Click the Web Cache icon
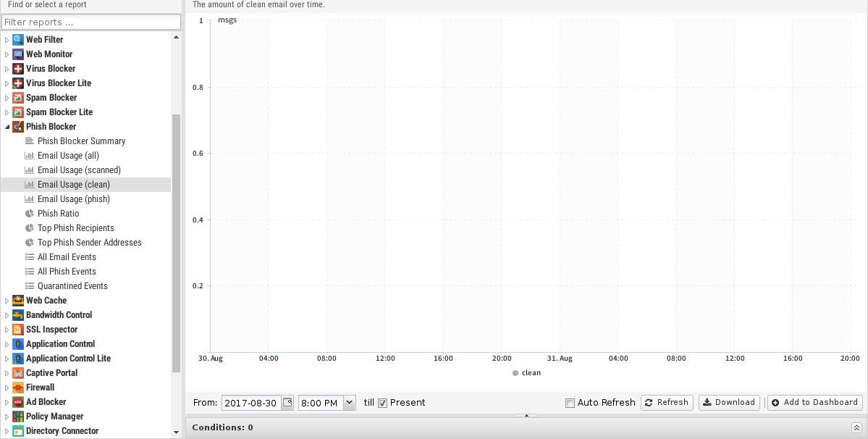 [x=17, y=301]
